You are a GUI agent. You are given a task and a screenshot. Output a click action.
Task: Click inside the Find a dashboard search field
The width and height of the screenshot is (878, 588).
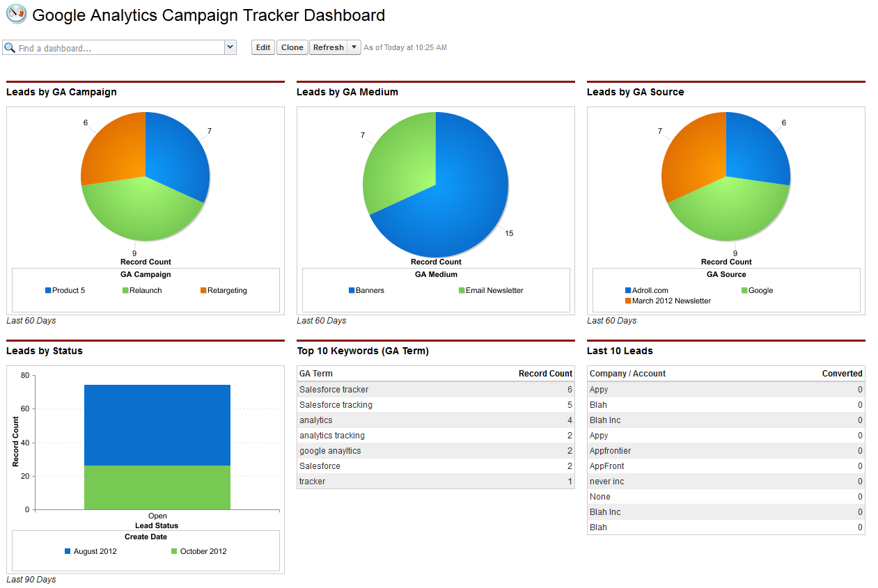coord(118,47)
